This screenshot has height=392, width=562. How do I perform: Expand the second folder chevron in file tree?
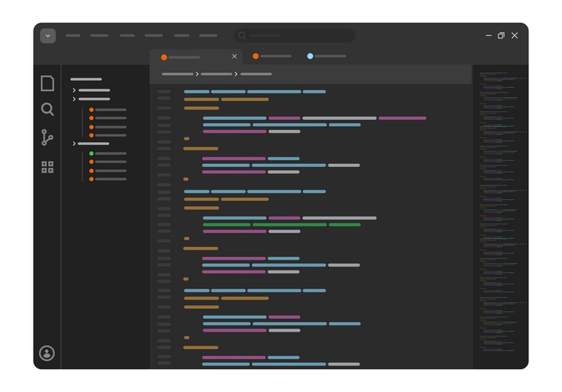pos(74,100)
